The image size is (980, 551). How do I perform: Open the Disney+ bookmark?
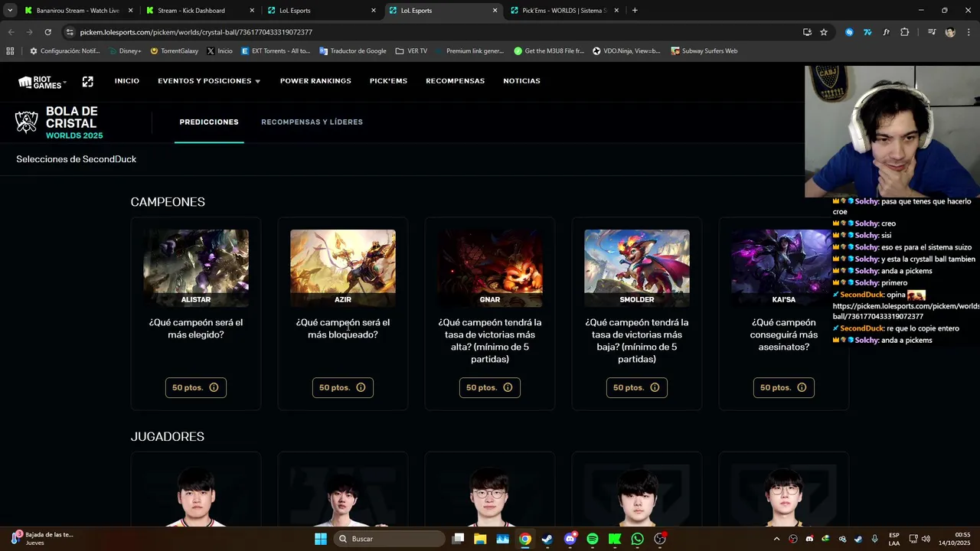125,51
